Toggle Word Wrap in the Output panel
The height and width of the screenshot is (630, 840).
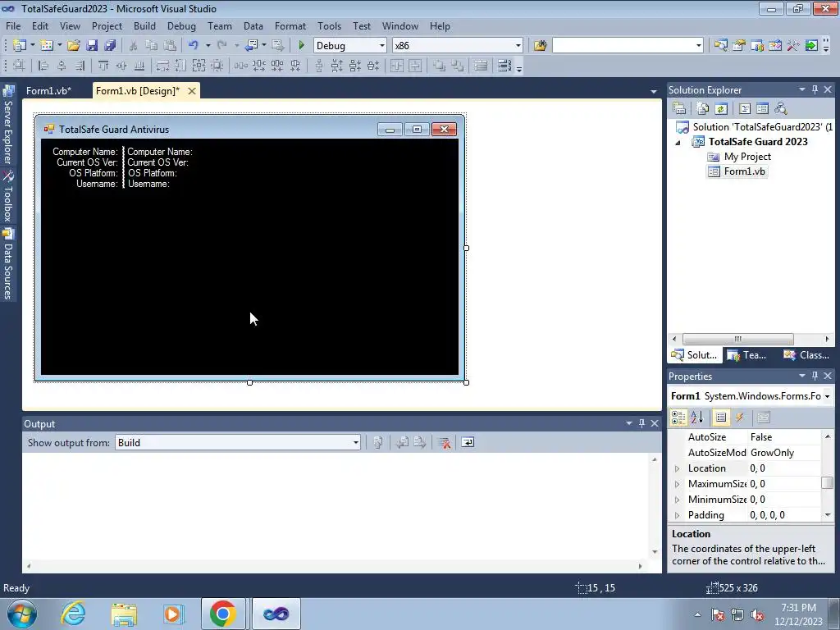pyautogui.click(x=468, y=442)
